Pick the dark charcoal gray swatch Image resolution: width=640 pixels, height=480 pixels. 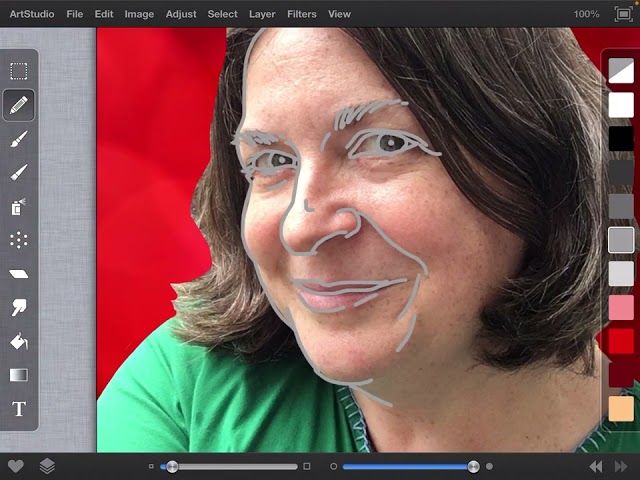pyautogui.click(x=621, y=172)
